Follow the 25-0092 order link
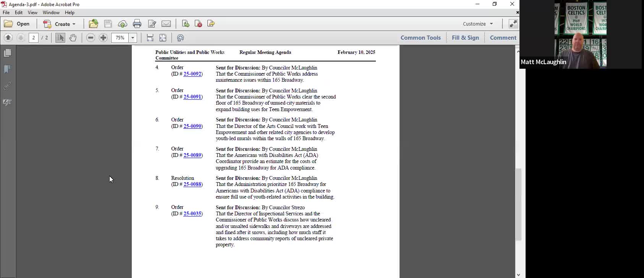 [x=192, y=74]
